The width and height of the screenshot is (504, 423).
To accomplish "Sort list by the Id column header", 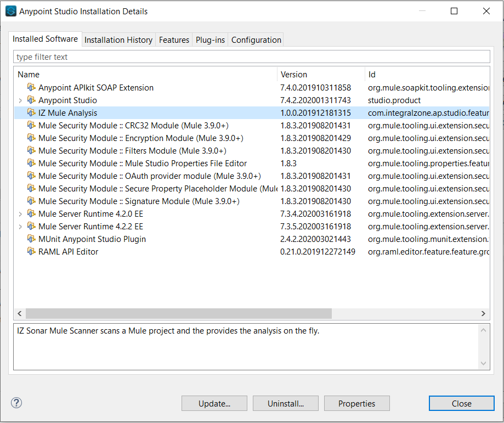I will [x=428, y=74].
